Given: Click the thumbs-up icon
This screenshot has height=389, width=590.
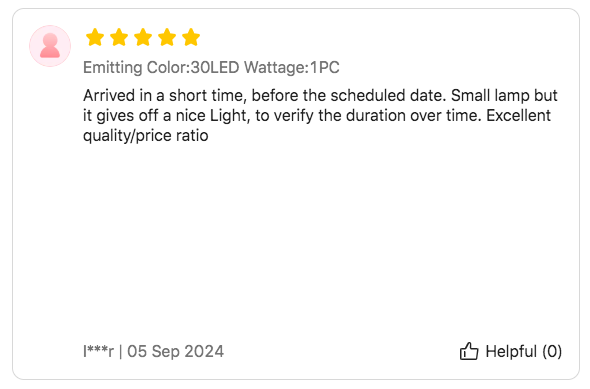Looking at the screenshot, I should point(469,351).
